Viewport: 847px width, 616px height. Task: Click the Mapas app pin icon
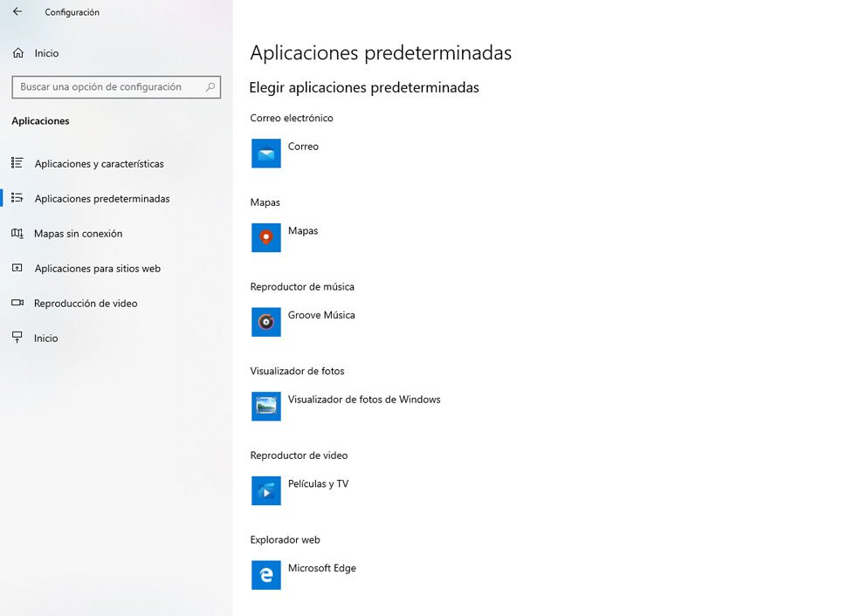pos(265,237)
